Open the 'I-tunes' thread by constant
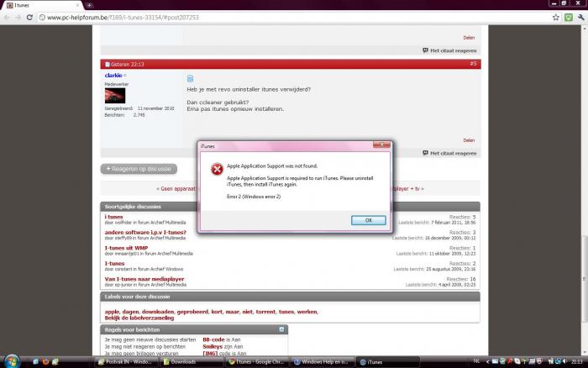This screenshot has height=368, width=588. tap(114, 263)
